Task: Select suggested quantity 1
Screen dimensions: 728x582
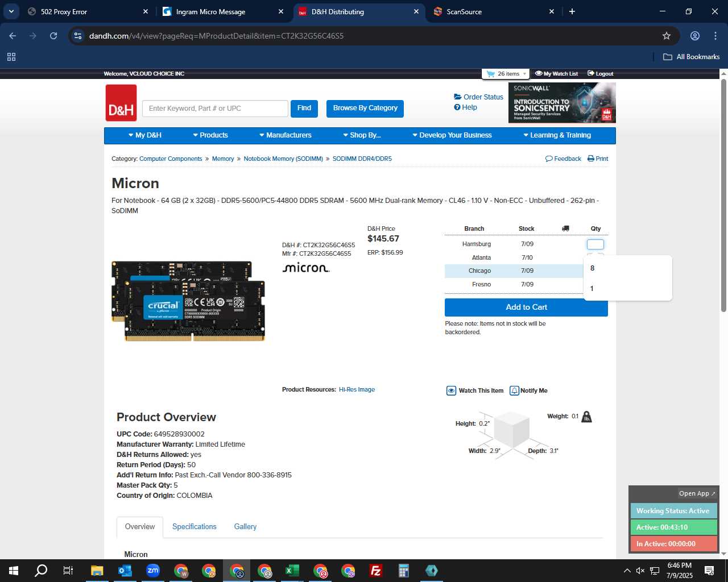Action: (627, 289)
